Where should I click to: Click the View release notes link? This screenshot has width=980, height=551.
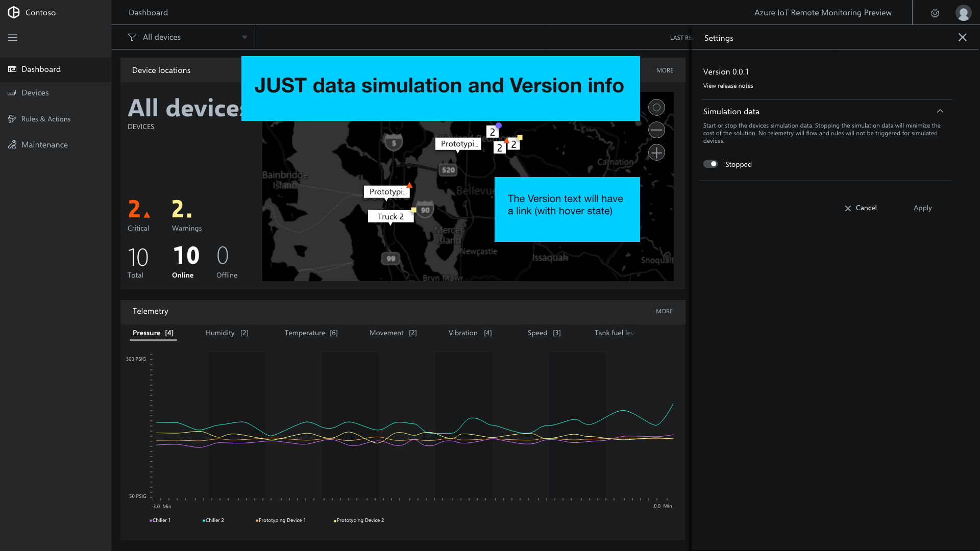click(x=728, y=86)
